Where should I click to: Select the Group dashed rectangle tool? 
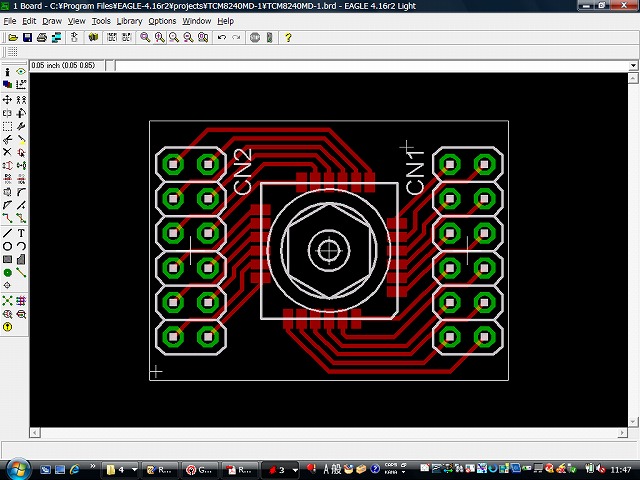click(7, 126)
